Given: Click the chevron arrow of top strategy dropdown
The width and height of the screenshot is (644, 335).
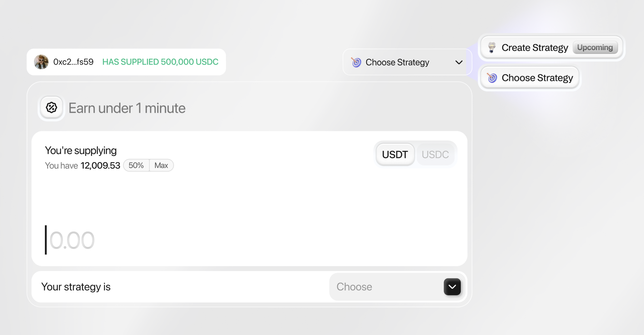Looking at the screenshot, I should [459, 62].
